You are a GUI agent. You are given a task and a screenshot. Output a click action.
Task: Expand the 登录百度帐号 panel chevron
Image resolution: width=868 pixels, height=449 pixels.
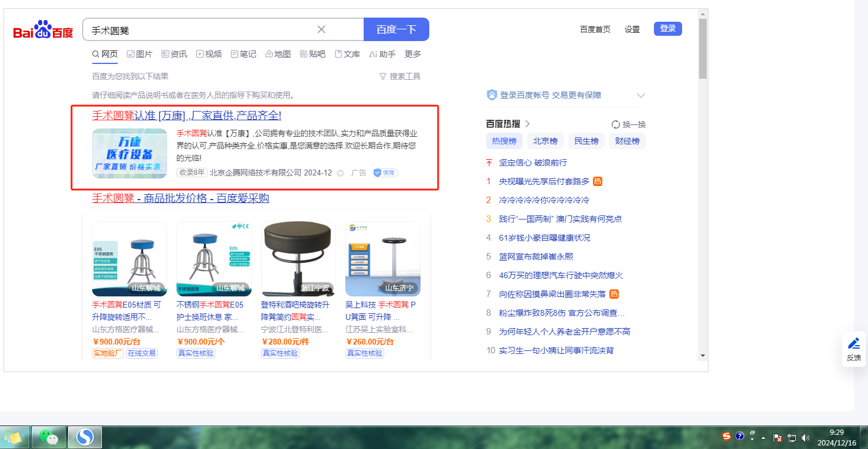[640, 96]
